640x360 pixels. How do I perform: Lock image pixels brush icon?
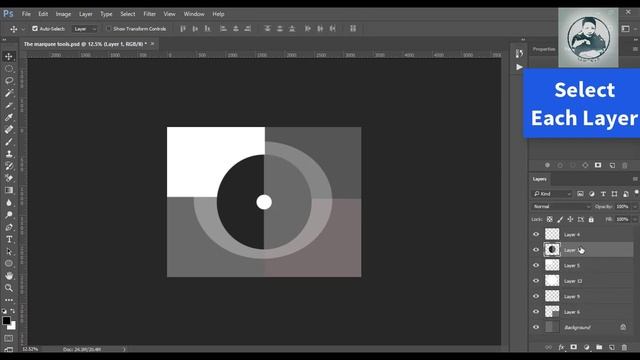(560, 220)
